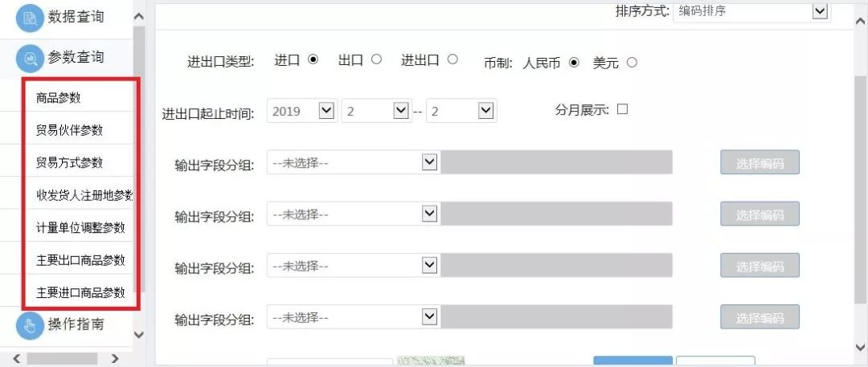The image size is (868, 367).
Task: Select 贸易方式参数 in the sidebar
Action: (x=69, y=162)
